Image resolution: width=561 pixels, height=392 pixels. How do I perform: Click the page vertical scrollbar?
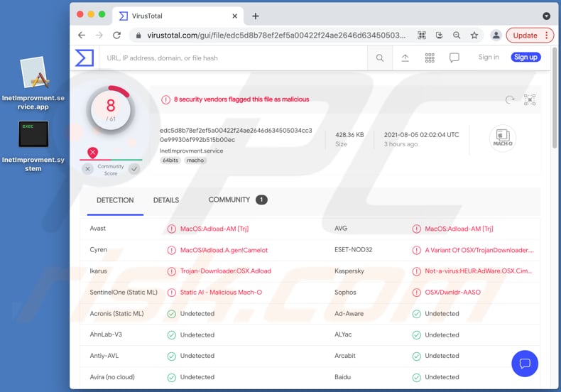point(555,97)
